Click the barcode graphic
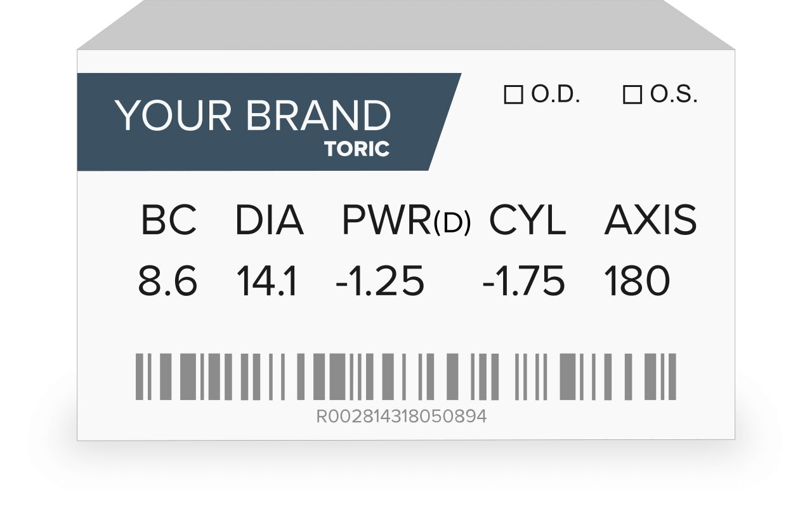This screenshot has height=520, width=812. pos(406,377)
